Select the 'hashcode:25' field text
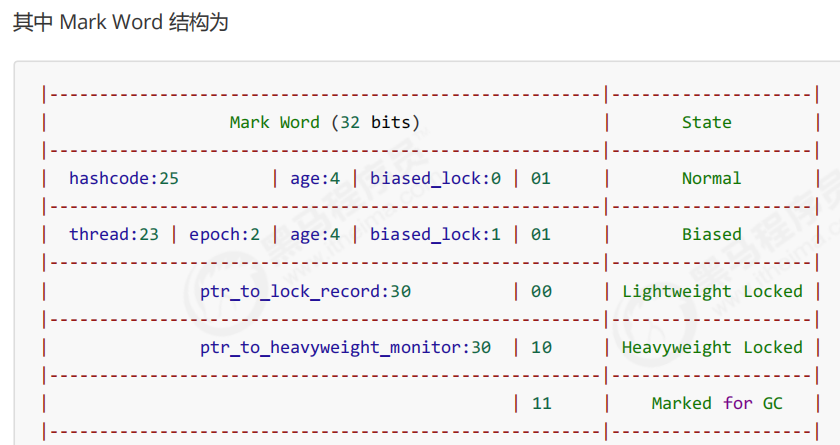 (124, 178)
